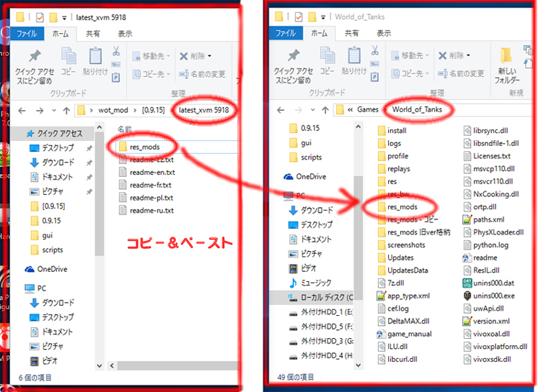The height and width of the screenshot is (392, 540).
Task: Click the Copy icon in latest_xvm window
Action: (x=68, y=61)
